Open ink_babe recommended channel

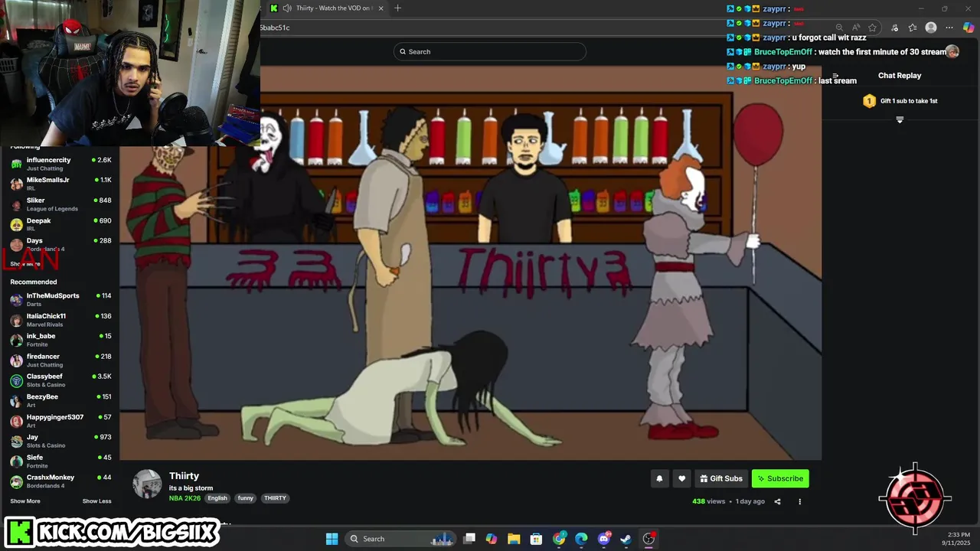60,340
